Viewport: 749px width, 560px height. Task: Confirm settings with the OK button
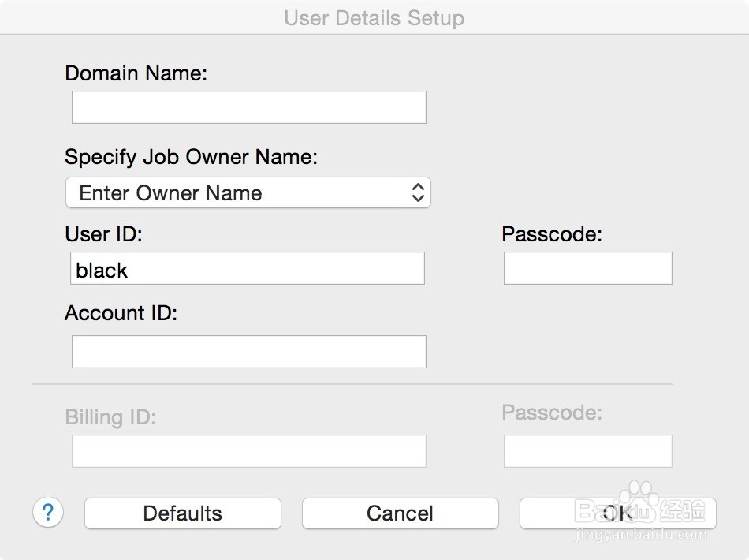click(x=617, y=513)
